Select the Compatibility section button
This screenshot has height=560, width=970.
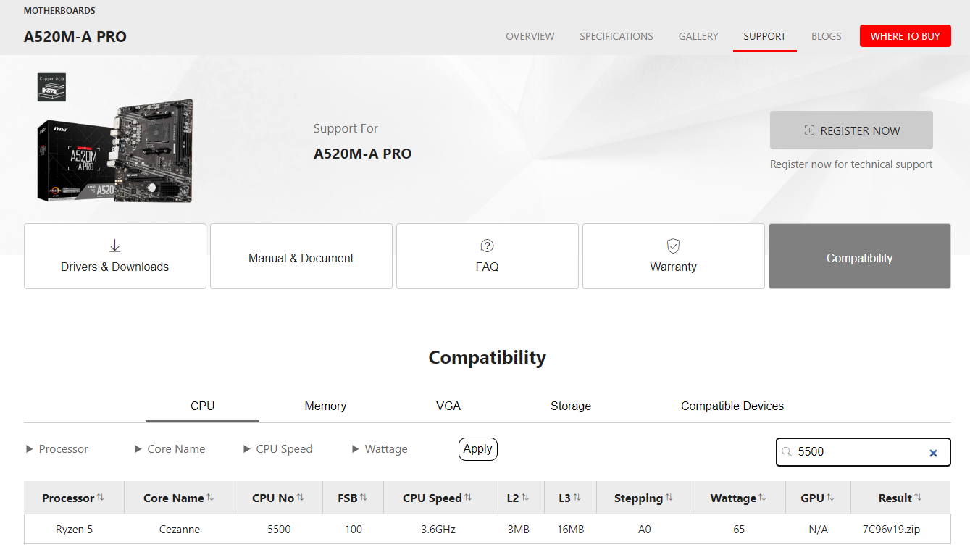[860, 256]
